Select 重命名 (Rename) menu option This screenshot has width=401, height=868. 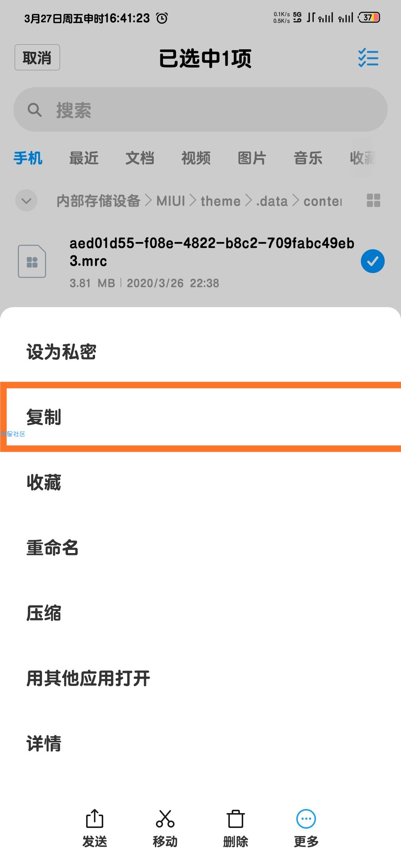coord(200,548)
